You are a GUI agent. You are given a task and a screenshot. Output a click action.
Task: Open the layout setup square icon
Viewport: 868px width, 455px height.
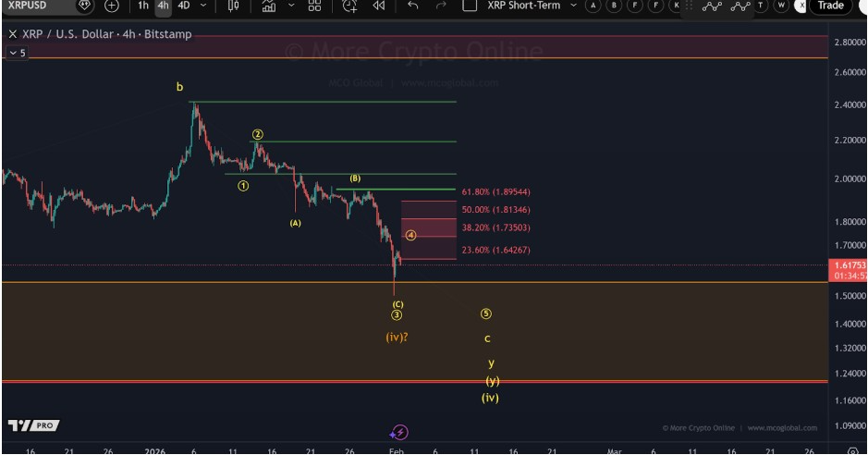470,6
